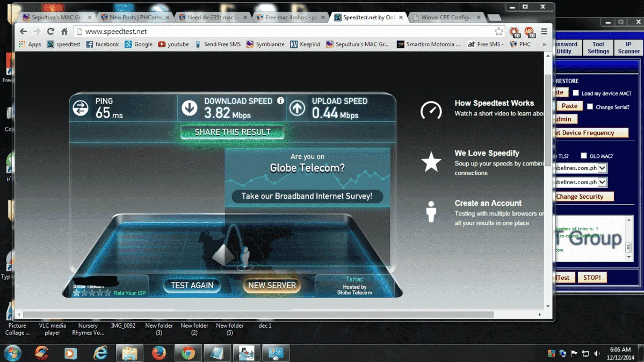Click the We Love Speedify star icon
The height and width of the screenshot is (362, 644).
coord(431,162)
